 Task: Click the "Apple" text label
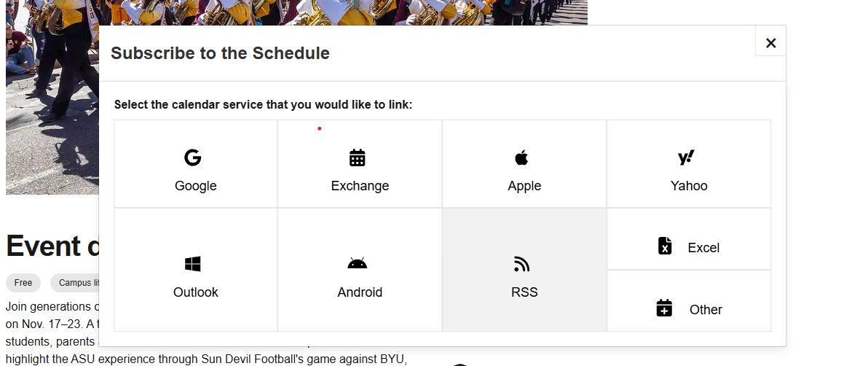coord(524,186)
